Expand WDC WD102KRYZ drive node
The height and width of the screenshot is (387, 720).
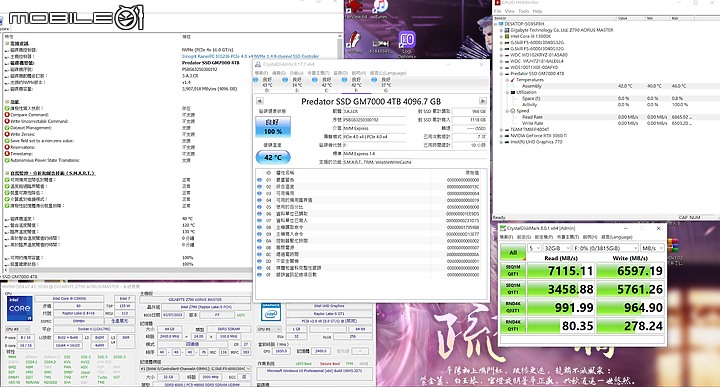pyautogui.click(x=501, y=55)
